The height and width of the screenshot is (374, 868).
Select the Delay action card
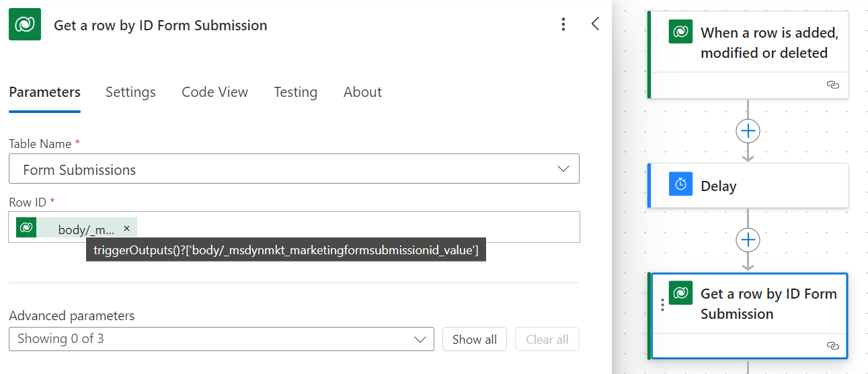[748, 185]
